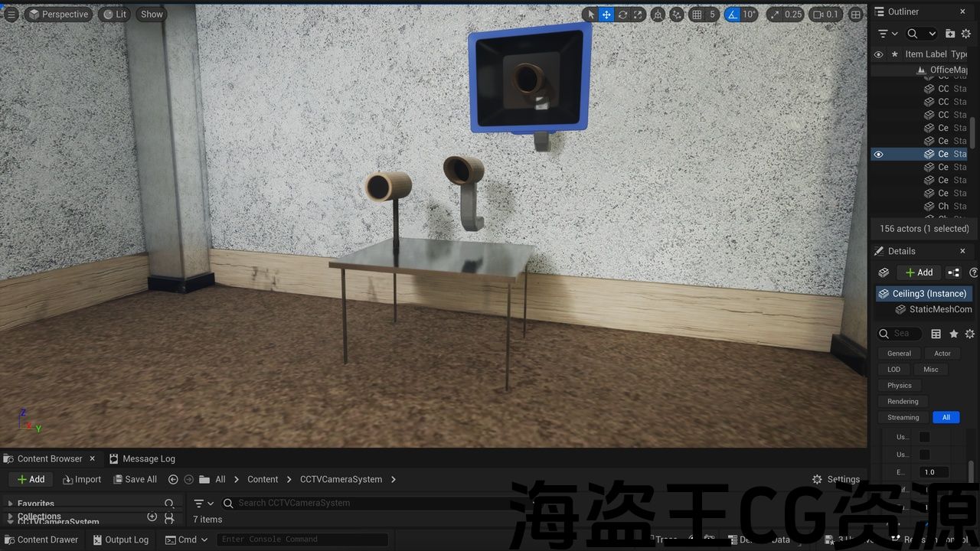
Task: Click Save All in Content Browser
Action: point(135,479)
